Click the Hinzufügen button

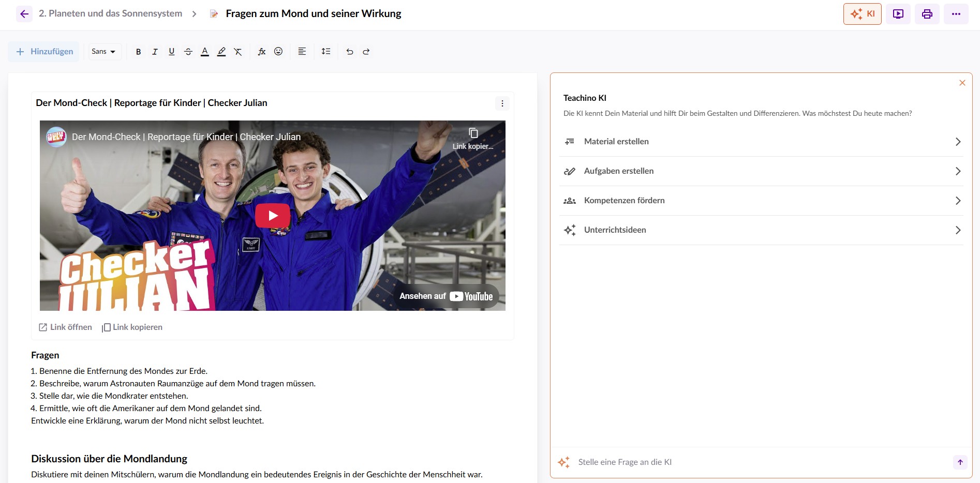point(44,52)
